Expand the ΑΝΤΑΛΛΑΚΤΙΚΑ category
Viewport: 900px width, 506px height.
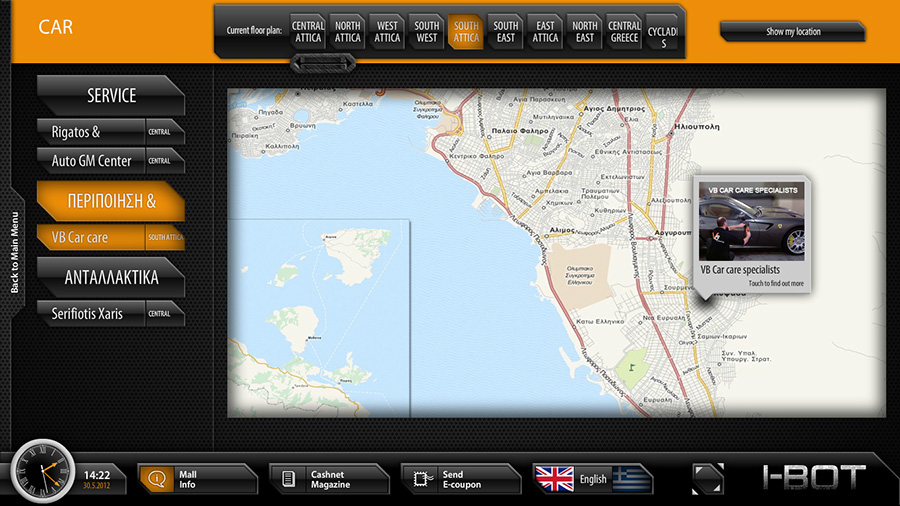pyautogui.click(x=110, y=278)
